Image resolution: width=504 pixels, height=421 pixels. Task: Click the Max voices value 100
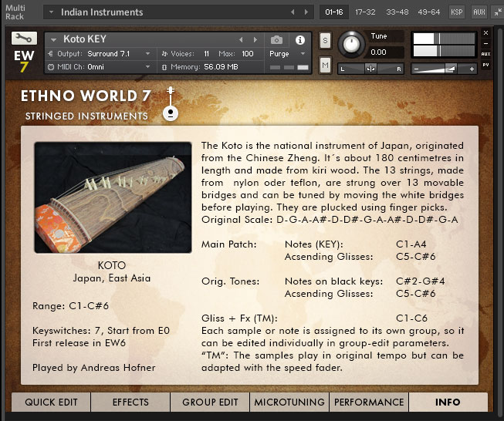point(248,54)
